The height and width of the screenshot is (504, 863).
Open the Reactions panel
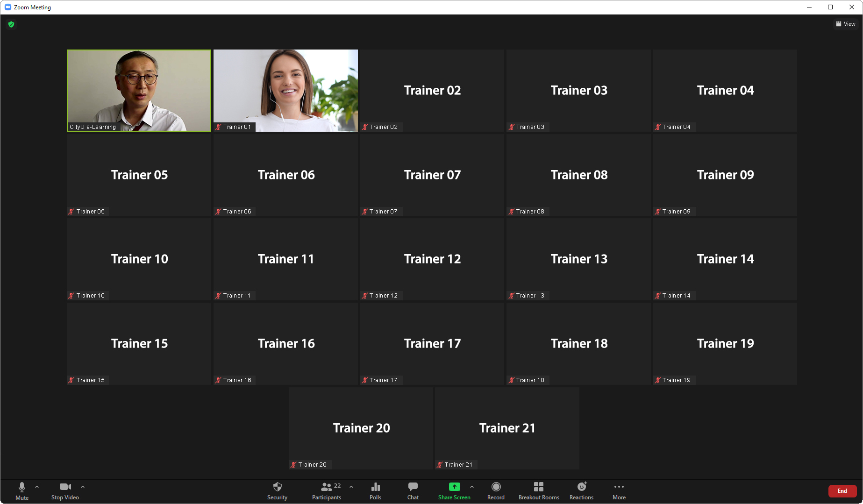click(581, 490)
